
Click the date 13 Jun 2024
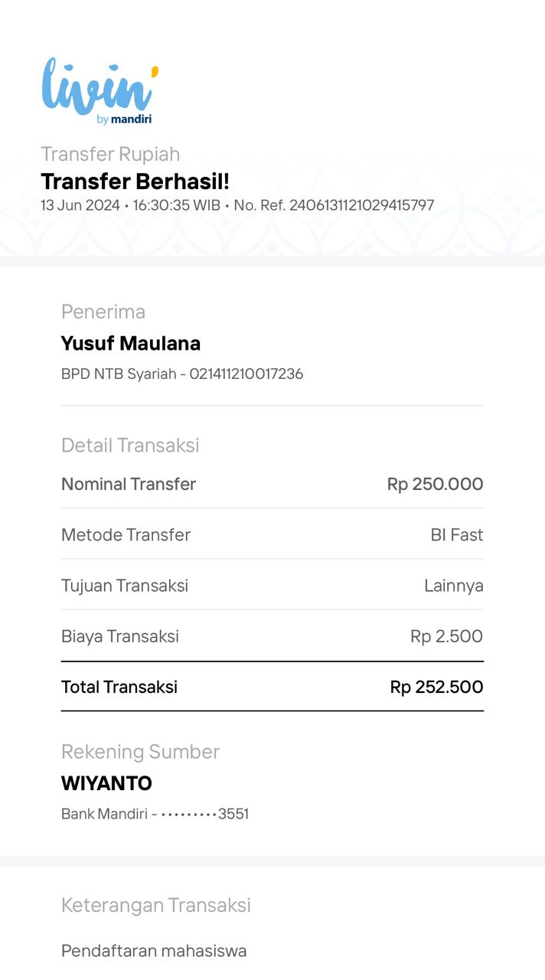(x=80, y=205)
